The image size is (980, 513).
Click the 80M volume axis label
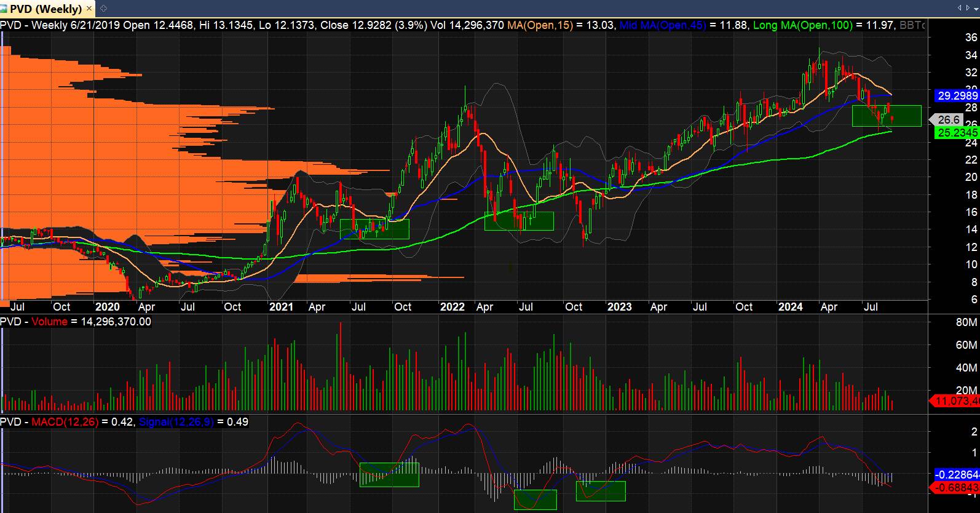point(967,322)
